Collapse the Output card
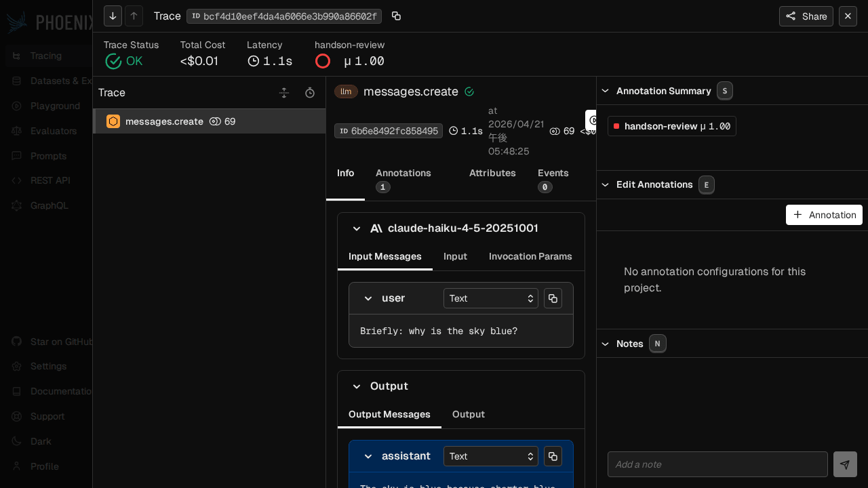Viewport: 868px width, 488px height. coord(357,386)
